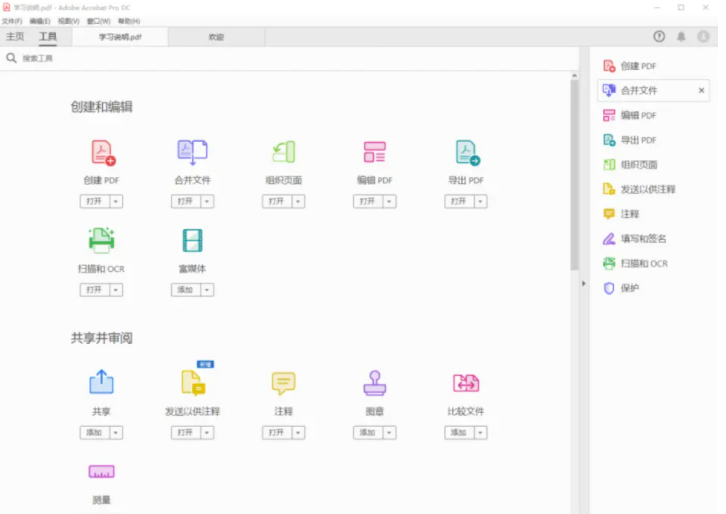The height and width of the screenshot is (514, 726).
Task: Click the 导出 PDF tool icon in main area
Action: (468, 152)
